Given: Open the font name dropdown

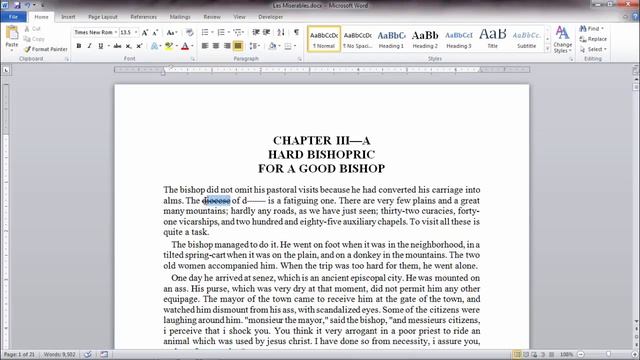Looking at the screenshot, I should pos(116,32).
